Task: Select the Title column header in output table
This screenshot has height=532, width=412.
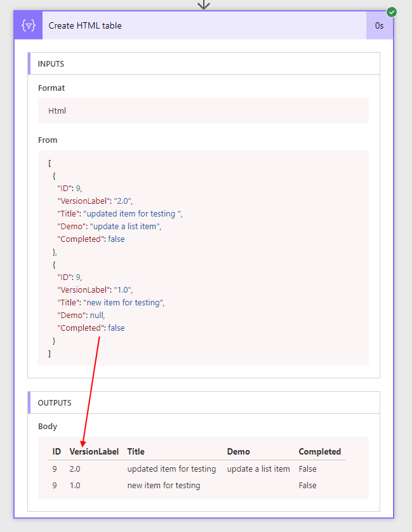Action: pos(136,452)
